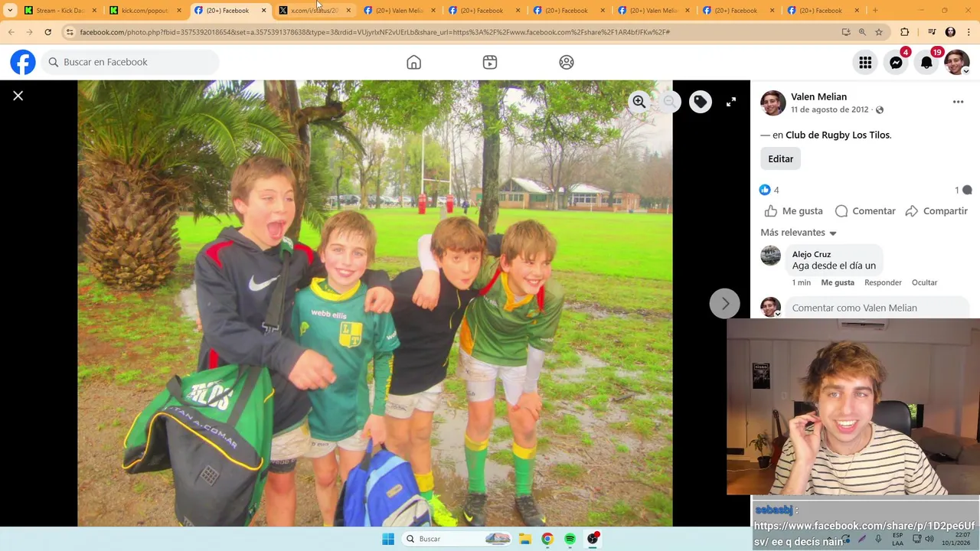Open Alejo Cruz's profile picture
Viewport: 980px width, 551px height.
(x=771, y=256)
